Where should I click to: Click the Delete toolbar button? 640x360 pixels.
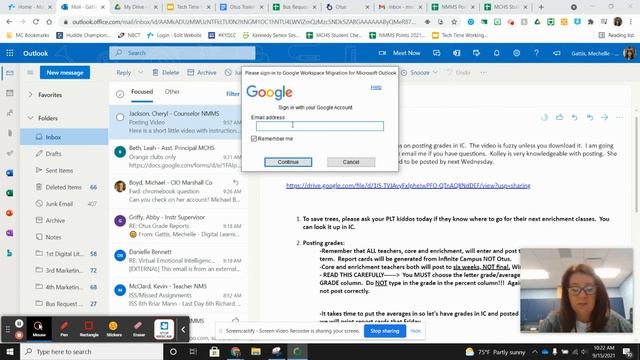tap(166, 73)
